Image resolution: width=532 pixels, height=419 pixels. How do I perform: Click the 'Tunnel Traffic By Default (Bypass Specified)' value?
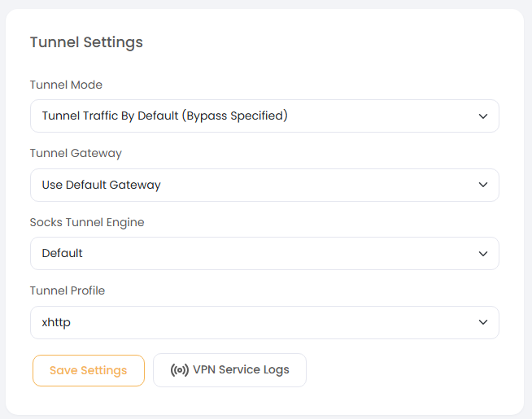165,116
